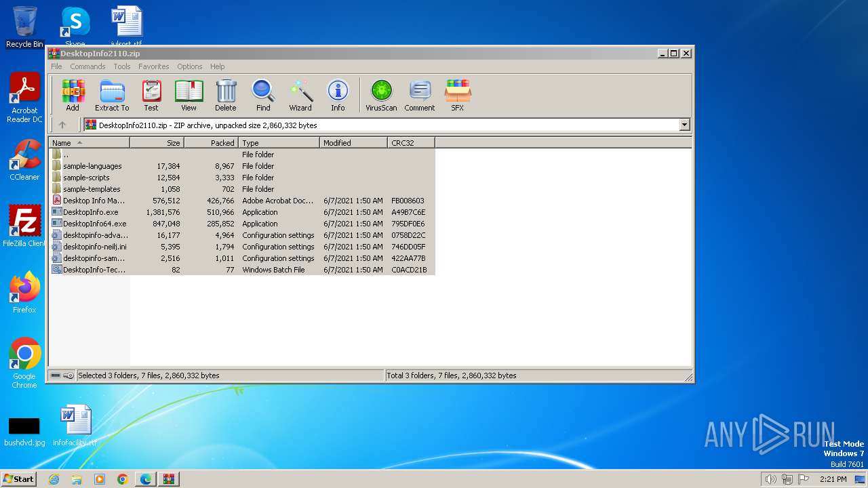Screen dimensions: 868x488
Task: Open the Options menu
Action: [190, 66]
